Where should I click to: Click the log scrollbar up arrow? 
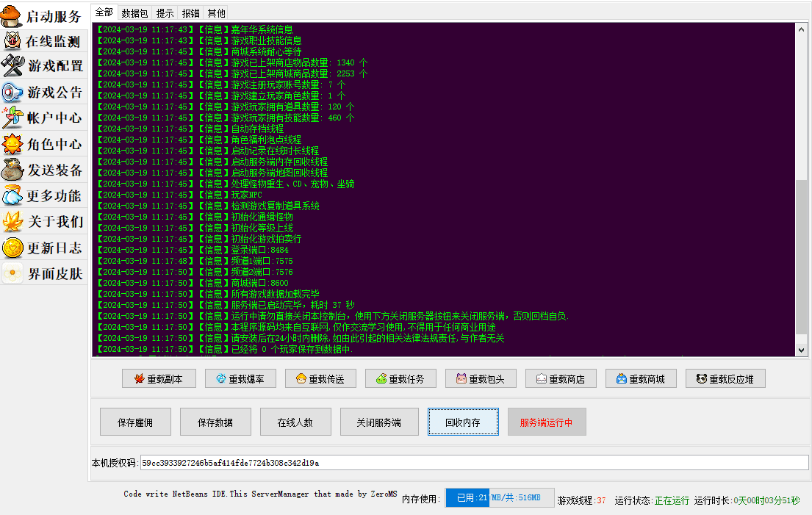click(801, 29)
